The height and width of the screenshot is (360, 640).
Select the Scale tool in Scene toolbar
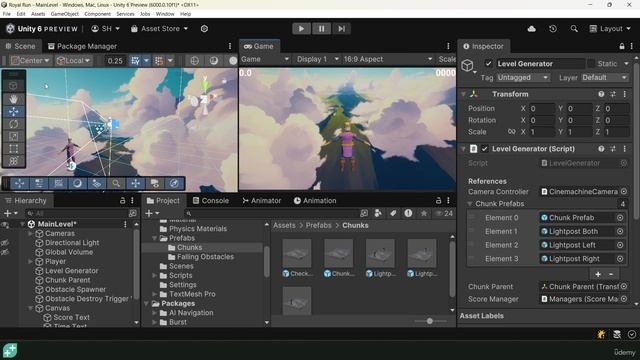click(x=13, y=136)
